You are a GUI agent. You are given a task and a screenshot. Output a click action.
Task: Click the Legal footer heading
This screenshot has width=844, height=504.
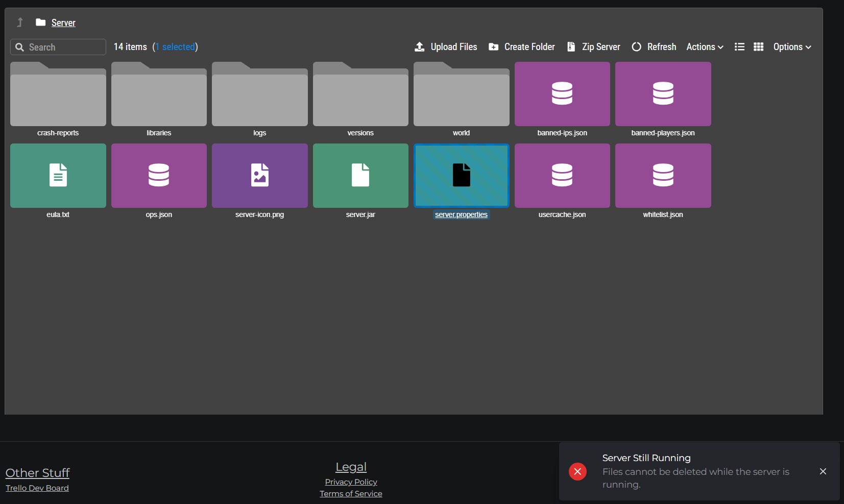click(351, 467)
